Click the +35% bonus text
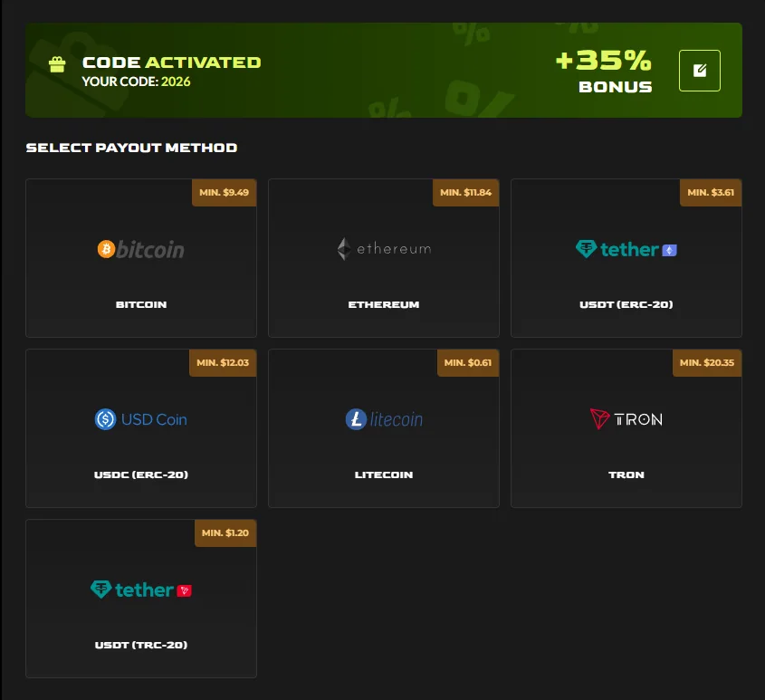765x700 pixels. click(604, 72)
